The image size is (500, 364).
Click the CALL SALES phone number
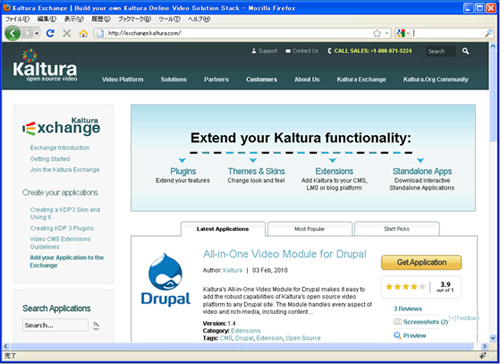(x=370, y=51)
